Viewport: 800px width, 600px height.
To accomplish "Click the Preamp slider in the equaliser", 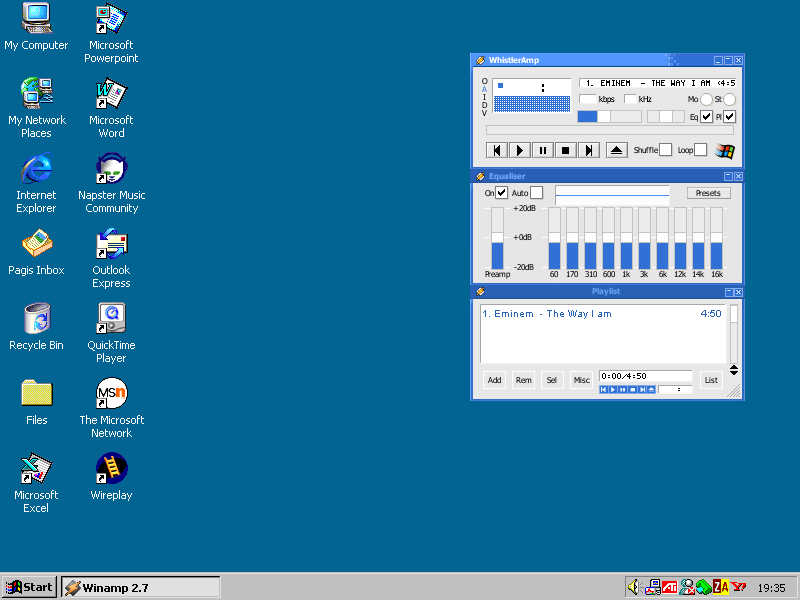I will coord(497,238).
